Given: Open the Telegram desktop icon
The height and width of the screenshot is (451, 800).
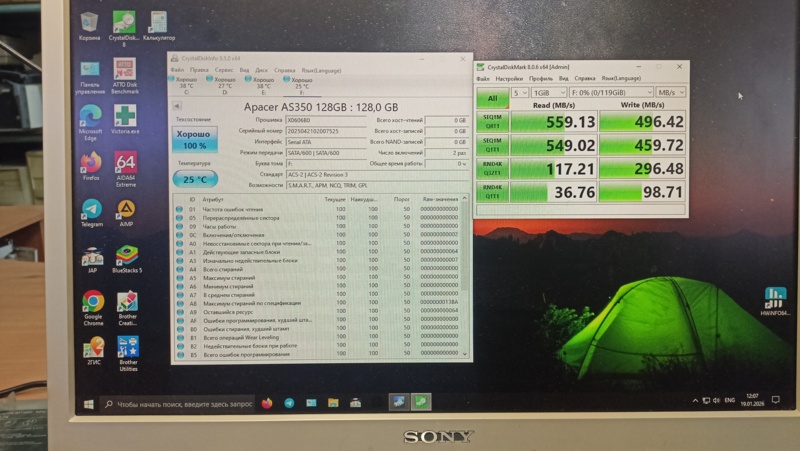Looking at the screenshot, I should [x=92, y=213].
